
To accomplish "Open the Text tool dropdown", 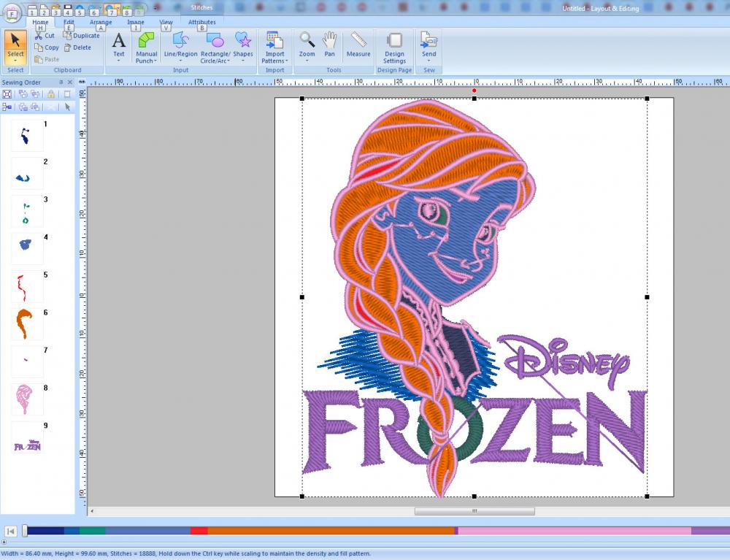I will pos(119,61).
